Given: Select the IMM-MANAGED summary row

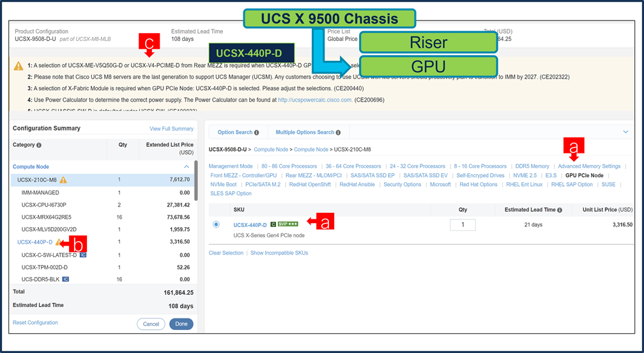Looking at the screenshot, I should 102,192.
